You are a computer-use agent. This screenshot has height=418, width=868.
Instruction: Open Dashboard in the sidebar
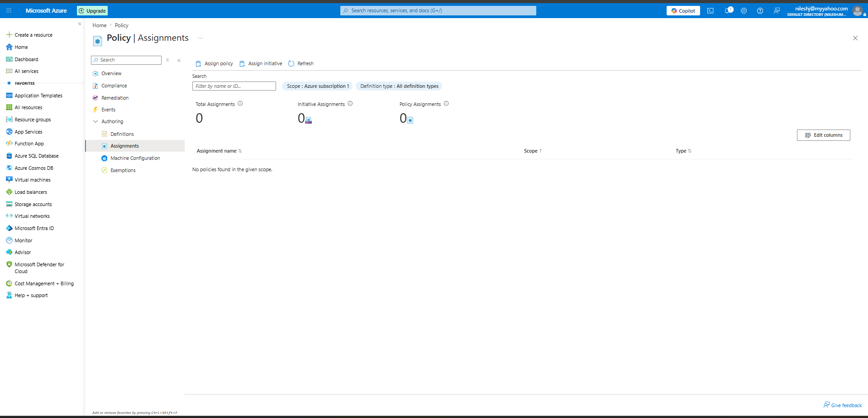click(22, 59)
